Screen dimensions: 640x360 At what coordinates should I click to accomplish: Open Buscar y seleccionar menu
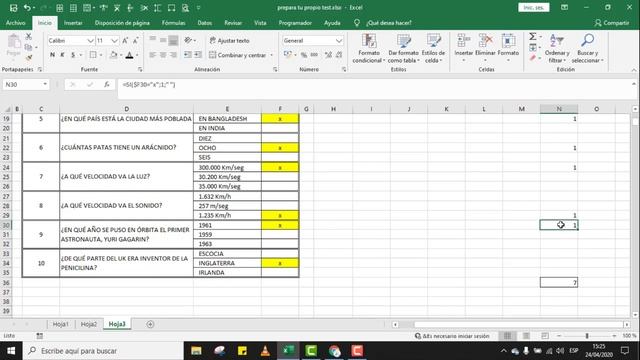[587, 49]
